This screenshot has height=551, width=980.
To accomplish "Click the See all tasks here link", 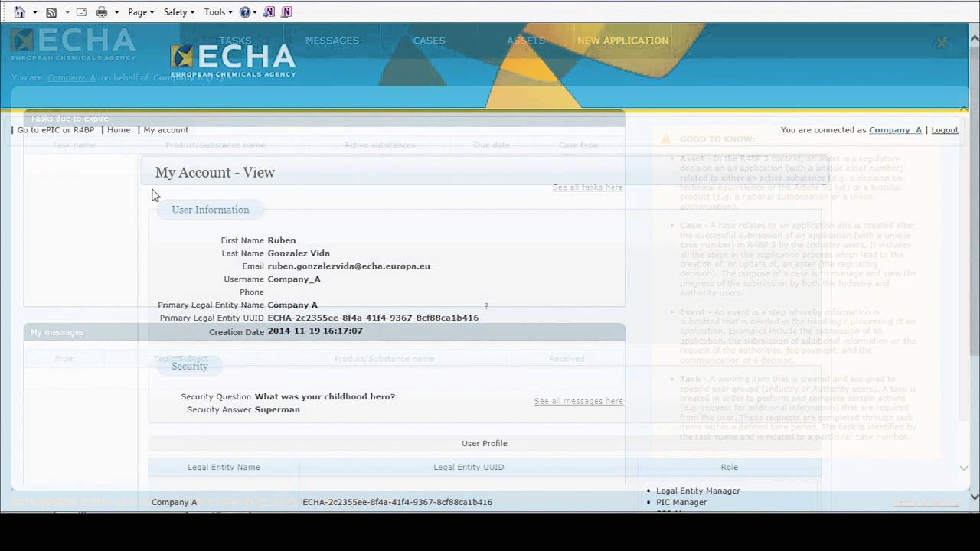I will click(x=587, y=187).
